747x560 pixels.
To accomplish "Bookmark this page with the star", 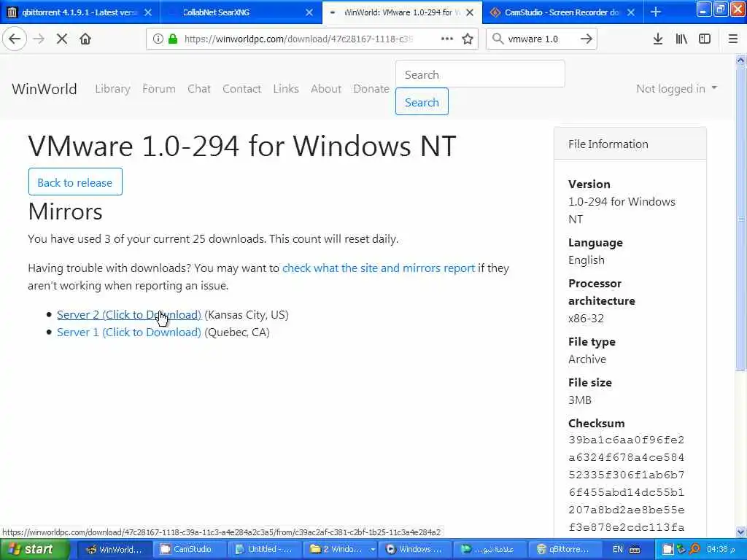I will pos(468,39).
